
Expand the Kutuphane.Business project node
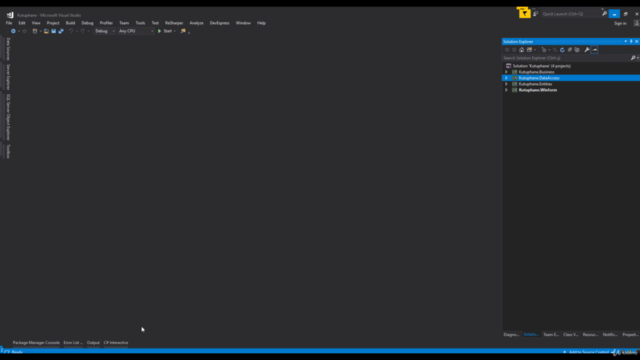pyautogui.click(x=507, y=72)
